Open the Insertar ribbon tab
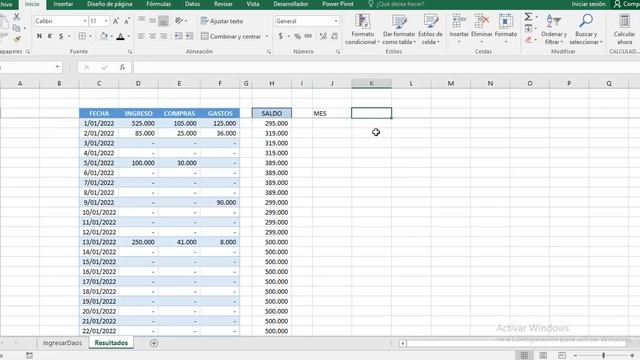This screenshot has width=640, height=360. pyautogui.click(x=63, y=4)
